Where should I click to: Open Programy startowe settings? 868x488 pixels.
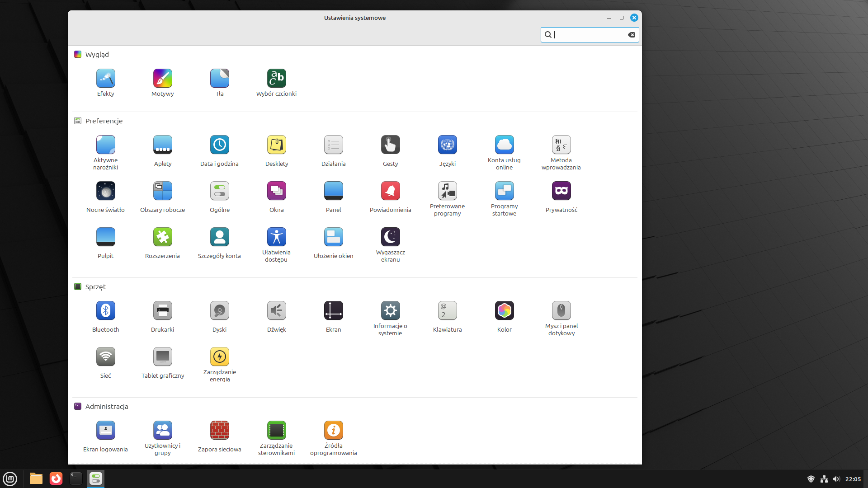[504, 191]
